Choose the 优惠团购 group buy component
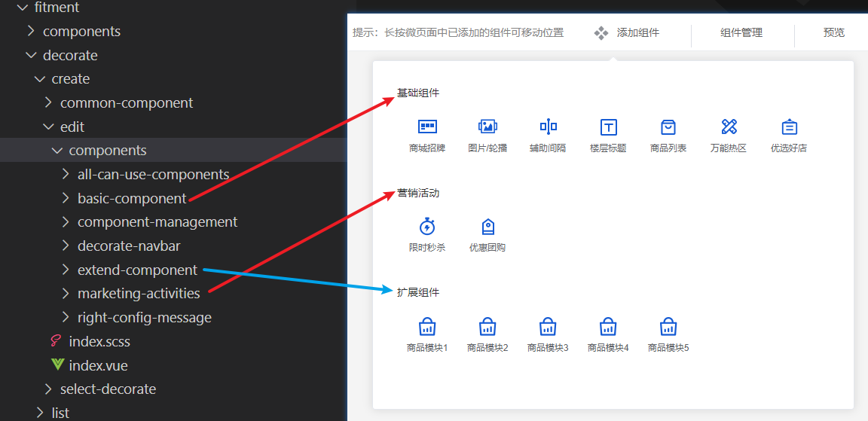The width and height of the screenshot is (868, 421). 487,227
